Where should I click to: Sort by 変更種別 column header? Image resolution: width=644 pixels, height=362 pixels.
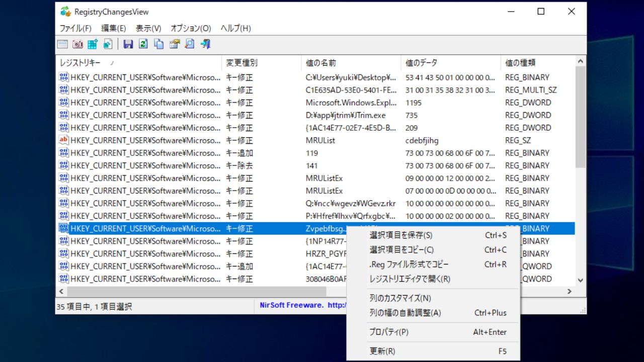point(261,63)
